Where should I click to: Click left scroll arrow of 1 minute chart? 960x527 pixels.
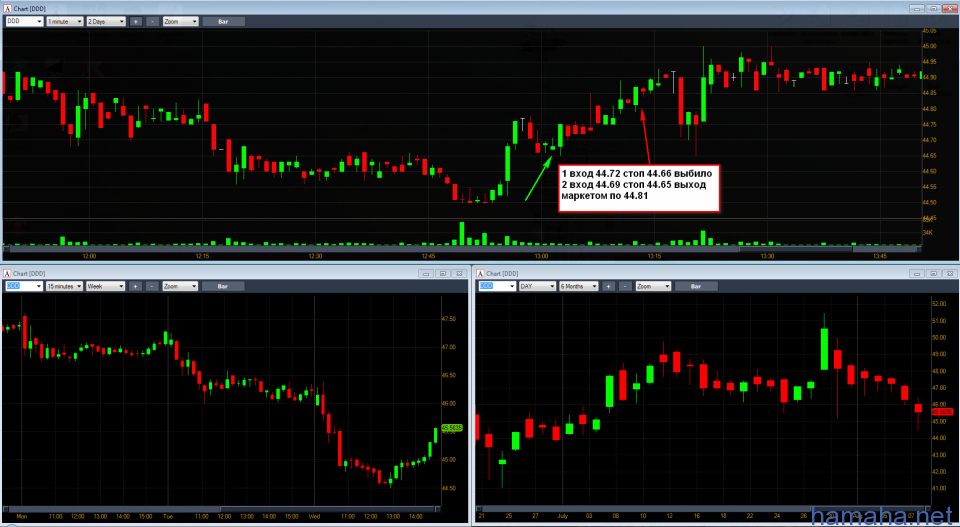click(6, 249)
